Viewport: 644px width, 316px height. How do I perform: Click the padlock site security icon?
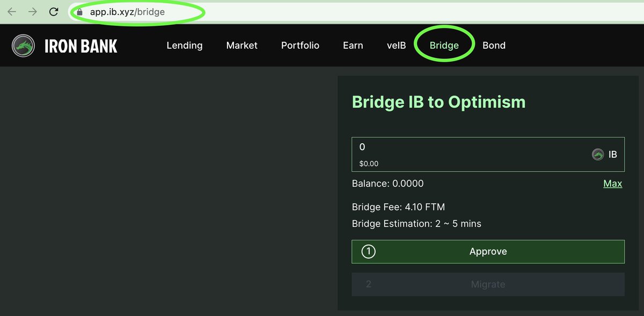coord(80,12)
